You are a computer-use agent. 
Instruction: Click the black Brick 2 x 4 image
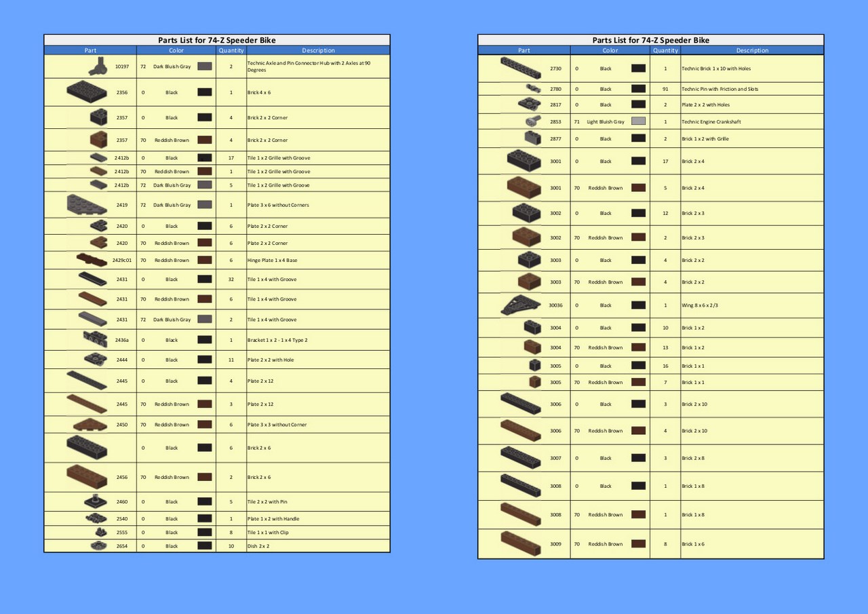[x=524, y=161]
